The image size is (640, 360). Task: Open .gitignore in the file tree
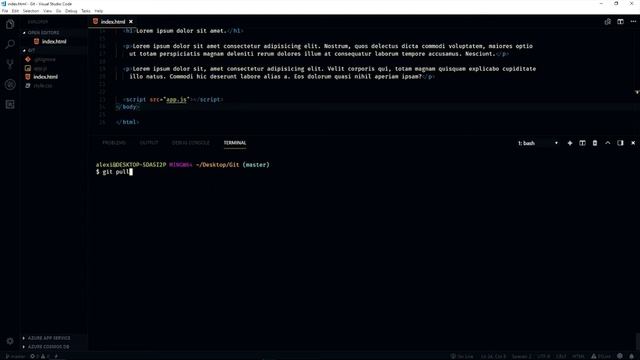[x=45, y=60]
